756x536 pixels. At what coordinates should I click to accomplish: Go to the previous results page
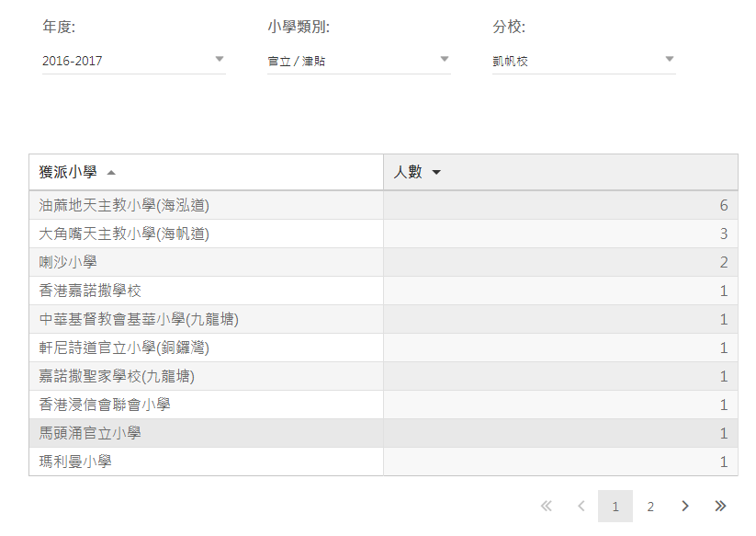tap(581, 507)
